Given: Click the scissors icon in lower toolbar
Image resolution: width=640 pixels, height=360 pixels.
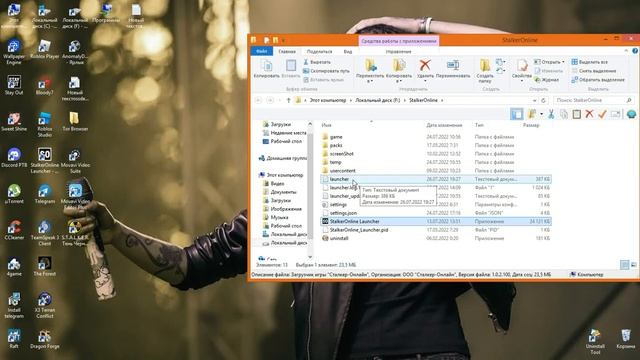Looking at the screenshot, I should tap(551, 114).
